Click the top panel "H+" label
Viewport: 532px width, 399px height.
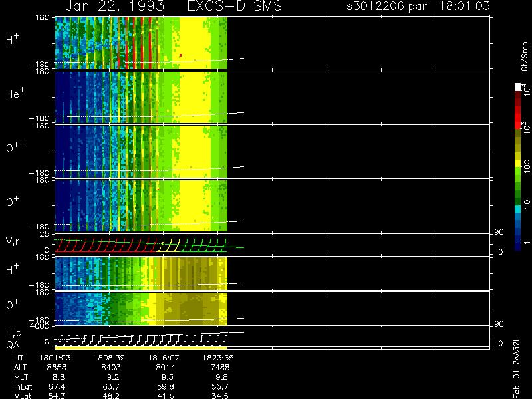point(13,39)
